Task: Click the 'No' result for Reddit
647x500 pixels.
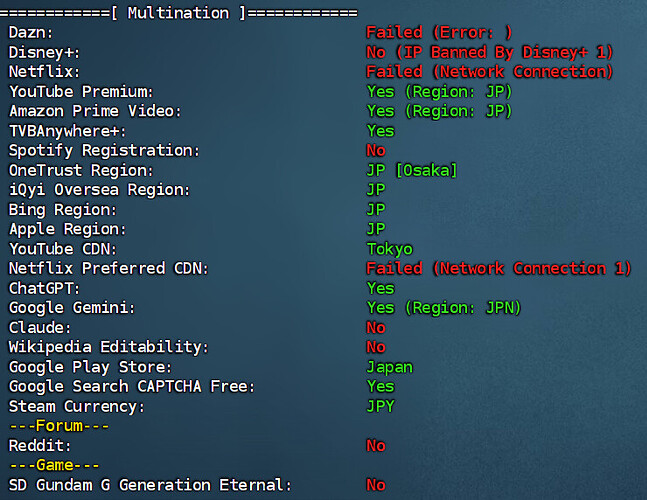Action: click(x=376, y=446)
